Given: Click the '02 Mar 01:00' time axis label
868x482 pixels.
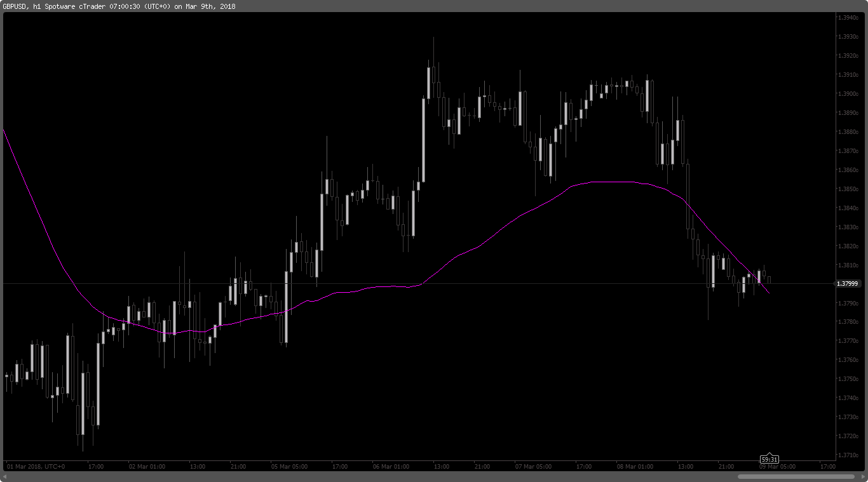Looking at the screenshot, I should click(147, 467).
